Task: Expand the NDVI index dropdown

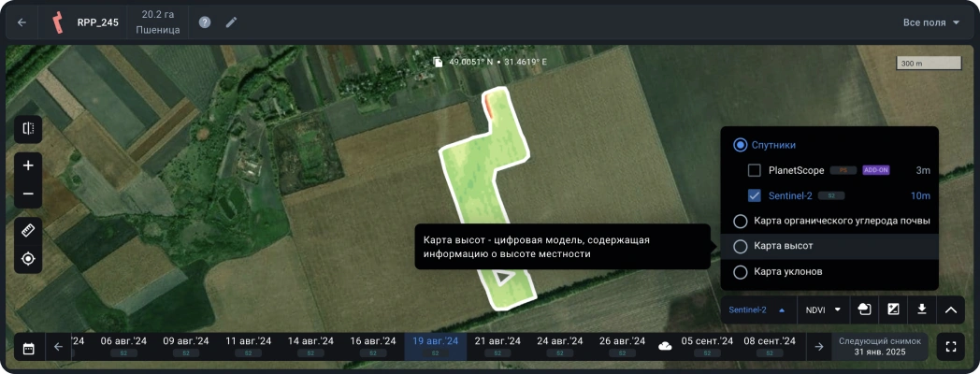Action: (824, 309)
